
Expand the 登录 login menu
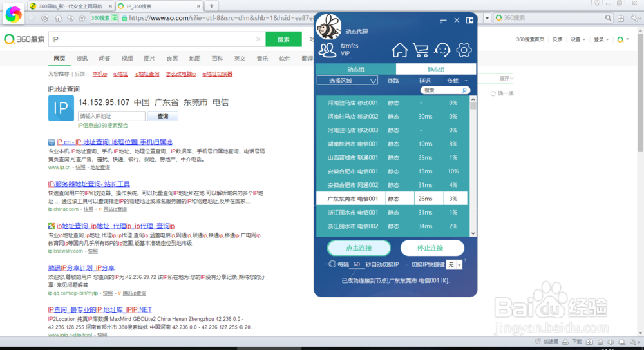coord(601,39)
